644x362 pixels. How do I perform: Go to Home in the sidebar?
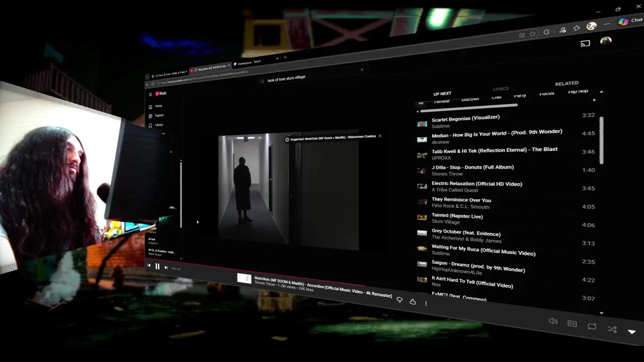tap(155, 106)
